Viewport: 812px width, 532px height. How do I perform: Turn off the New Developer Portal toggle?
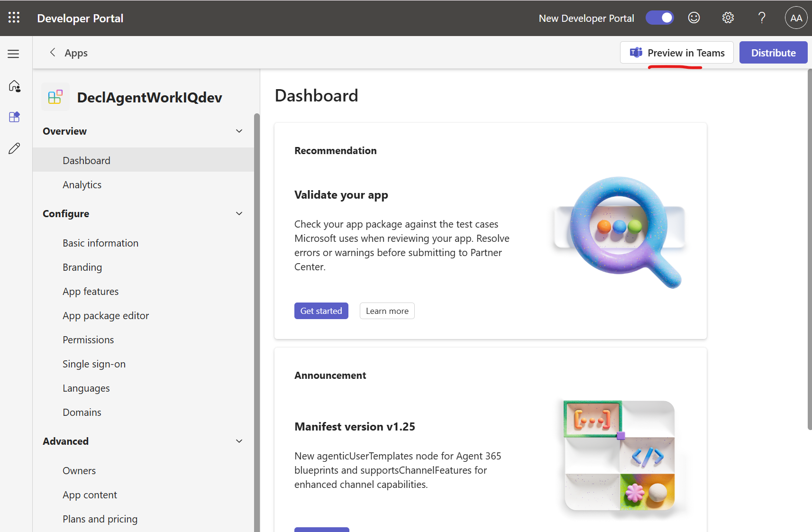(x=659, y=18)
